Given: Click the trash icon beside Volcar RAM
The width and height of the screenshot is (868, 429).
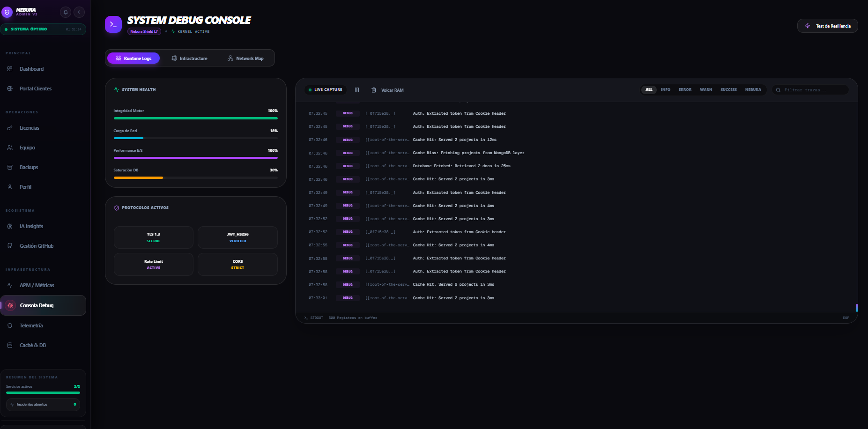Looking at the screenshot, I should coord(374,90).
